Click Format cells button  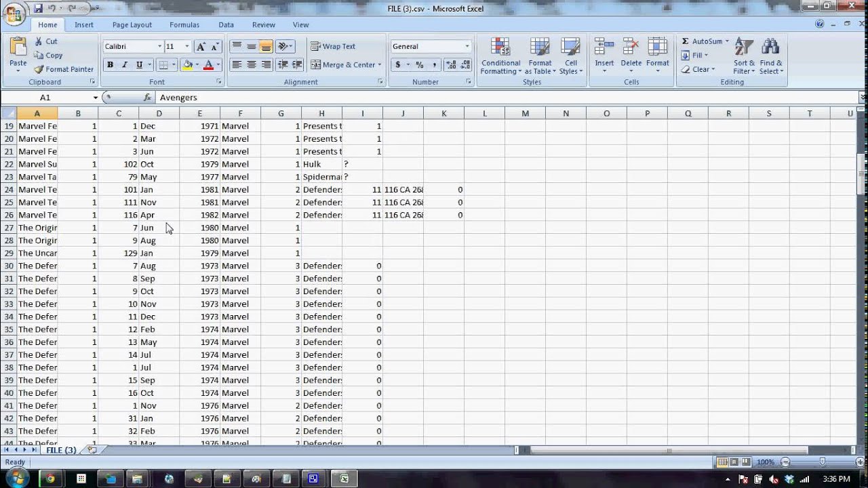point(657,56)
